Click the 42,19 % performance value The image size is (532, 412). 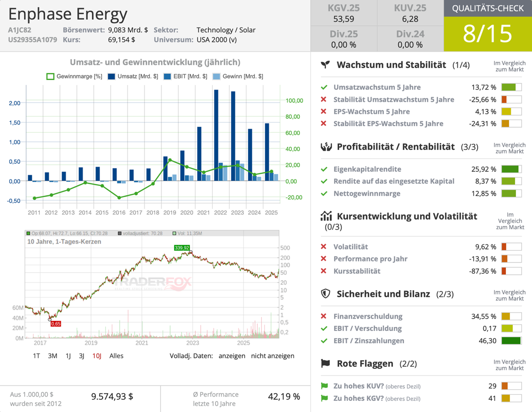(284, 396)
